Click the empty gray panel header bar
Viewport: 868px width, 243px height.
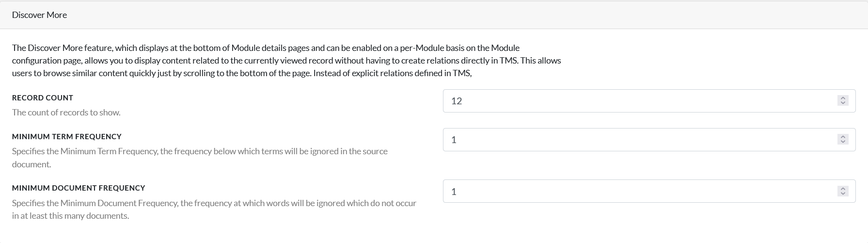point(436,15)
